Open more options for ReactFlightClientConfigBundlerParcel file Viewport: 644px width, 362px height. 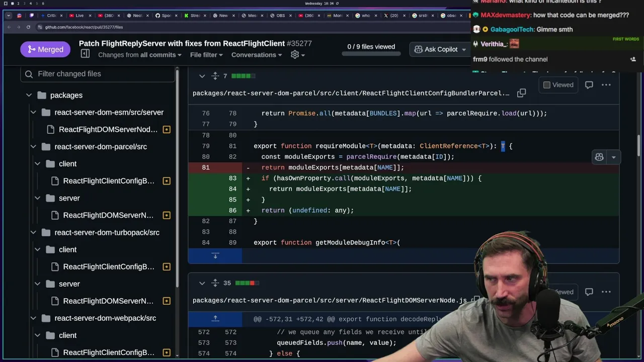[x=606, y=85]
